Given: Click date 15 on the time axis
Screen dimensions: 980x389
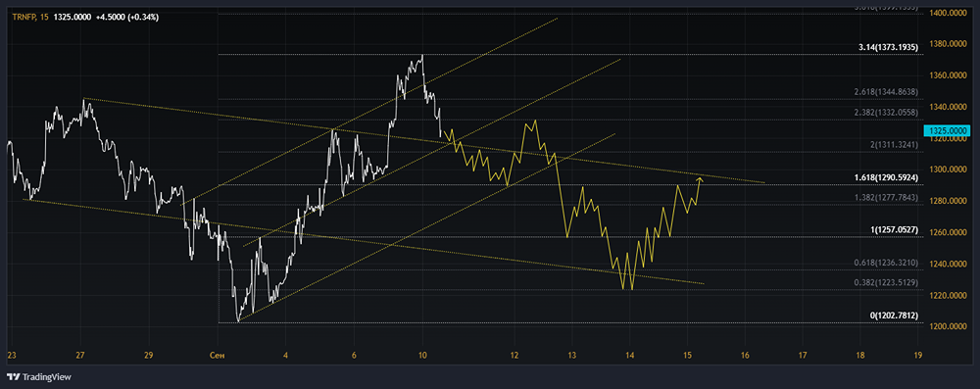Looking at the screenshot, I should (687, 356).
